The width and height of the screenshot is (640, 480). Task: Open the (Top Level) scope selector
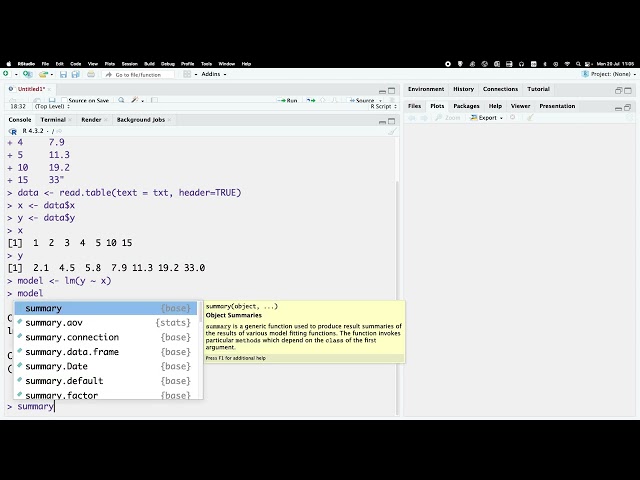click(x=52, y=107)
